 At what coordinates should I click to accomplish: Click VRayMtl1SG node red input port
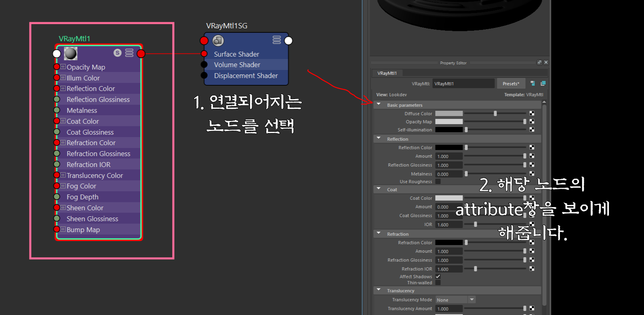click(x=204, y=40)
